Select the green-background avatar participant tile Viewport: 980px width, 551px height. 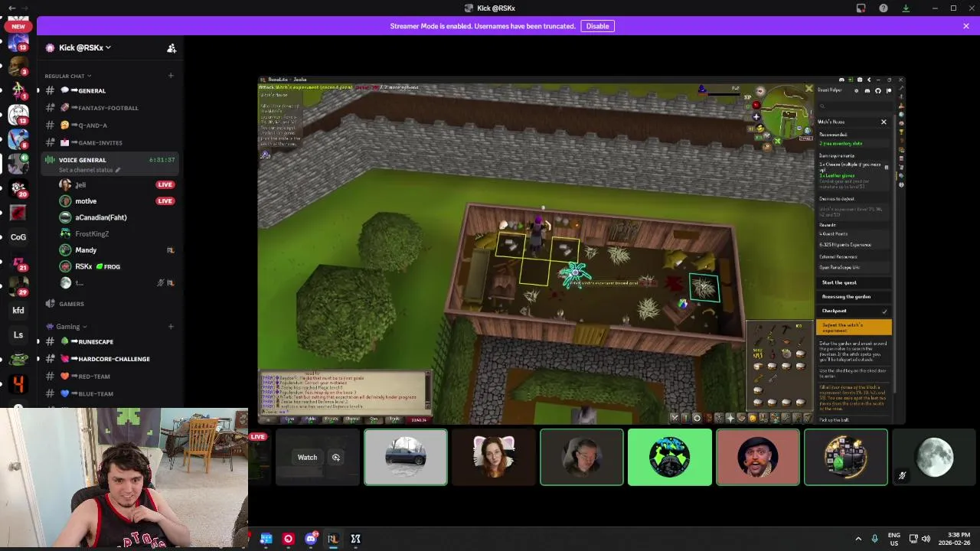[670, 457]
